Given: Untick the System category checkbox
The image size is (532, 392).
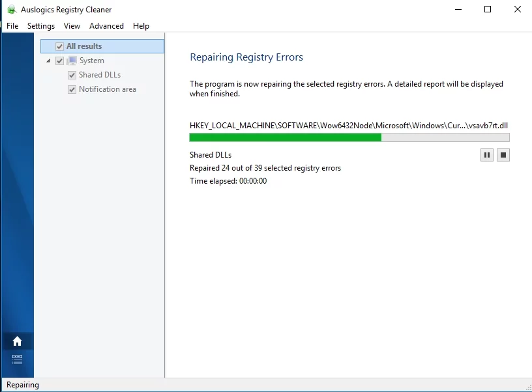Looking at the screenshot, I should tap(60, 61).
